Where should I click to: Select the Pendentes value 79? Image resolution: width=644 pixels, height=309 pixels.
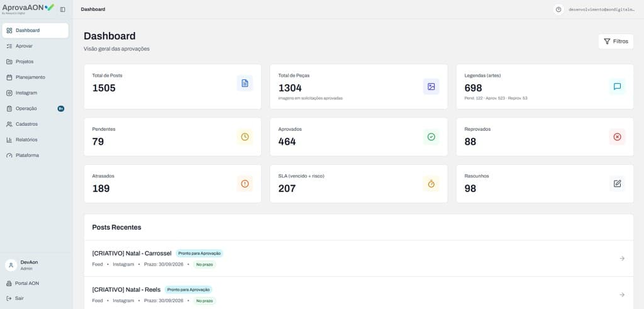(98, 142)
